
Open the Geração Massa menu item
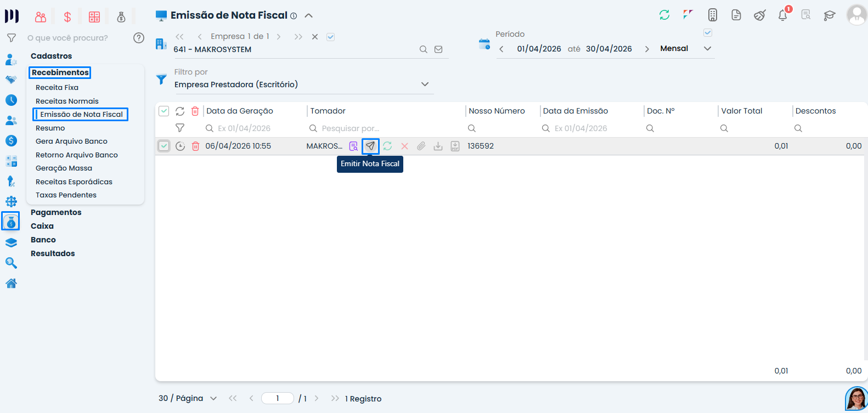coord(64,168)
